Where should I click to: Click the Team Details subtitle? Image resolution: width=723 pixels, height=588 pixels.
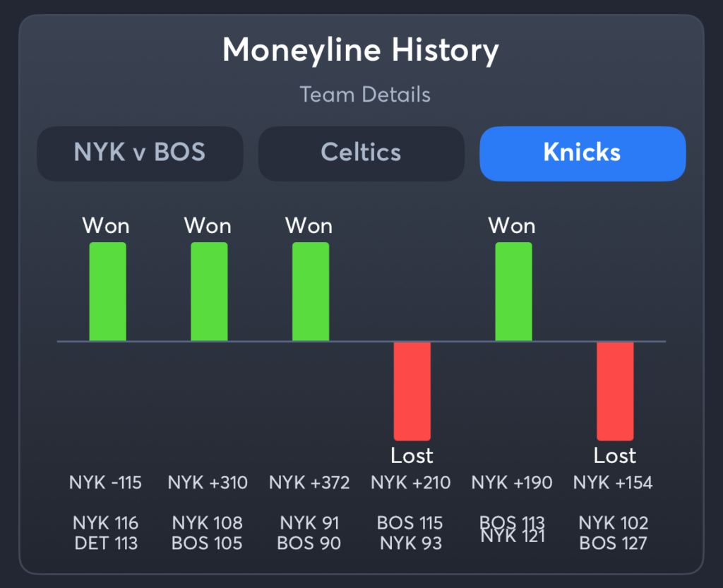point(365,95)
